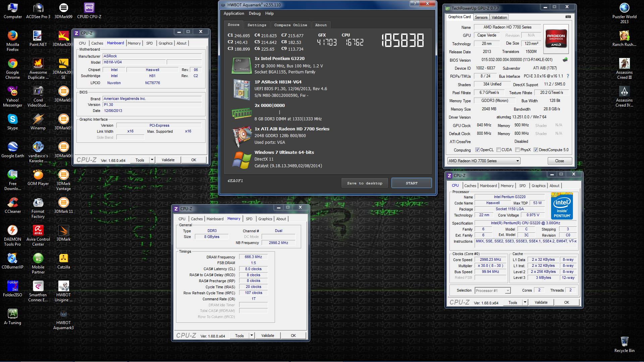
Task: Click Validate in Memory CPU-Z window
Action: 268,336
